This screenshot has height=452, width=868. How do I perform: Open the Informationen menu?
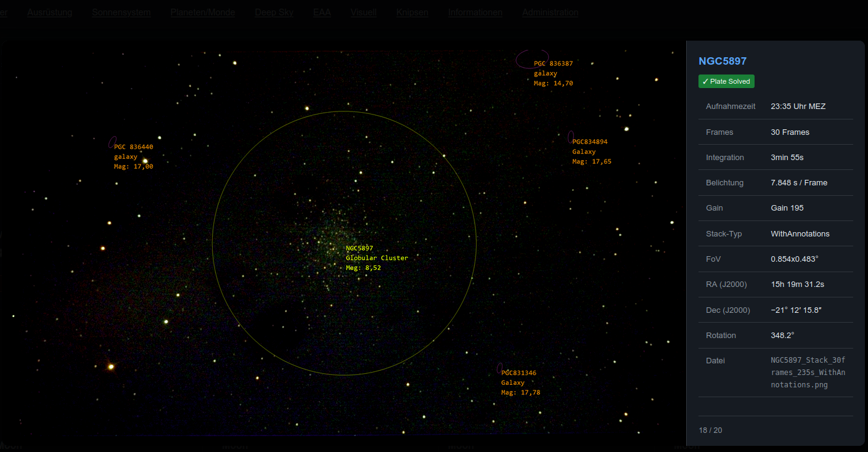475,12
